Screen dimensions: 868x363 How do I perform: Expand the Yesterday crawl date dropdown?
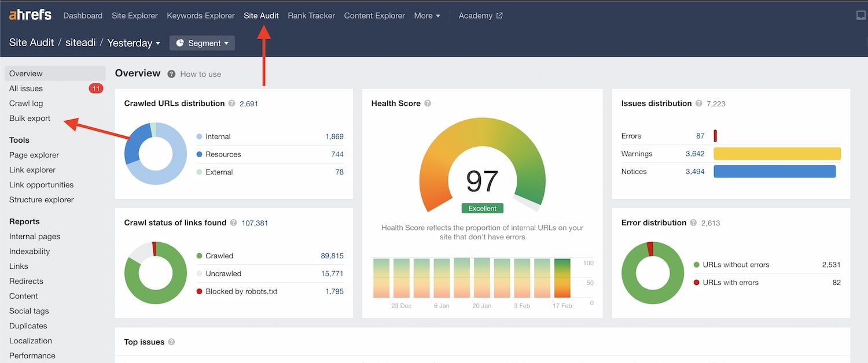tap(134, 43)
